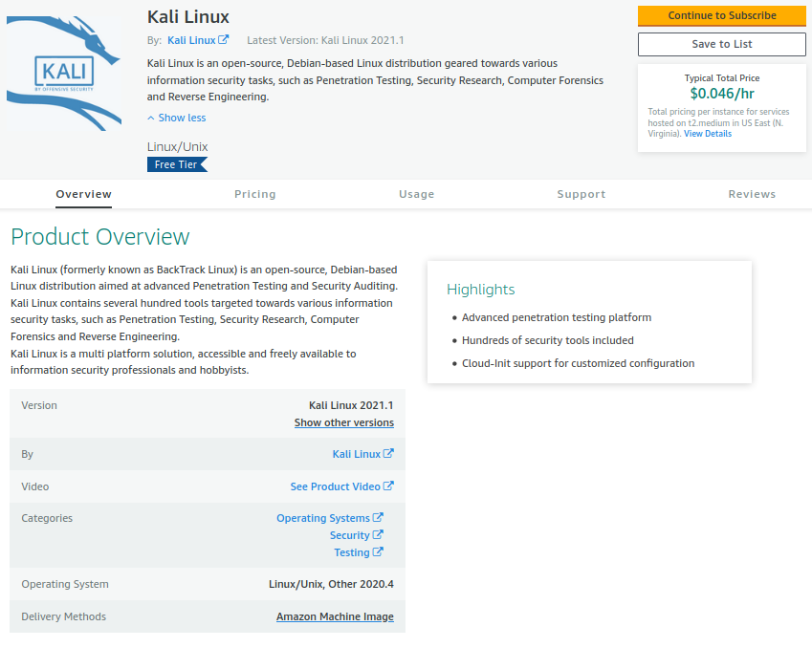The width and height of the screenshot is (812, 648).
Task: Select the Support tab
Action: (581, 194)
